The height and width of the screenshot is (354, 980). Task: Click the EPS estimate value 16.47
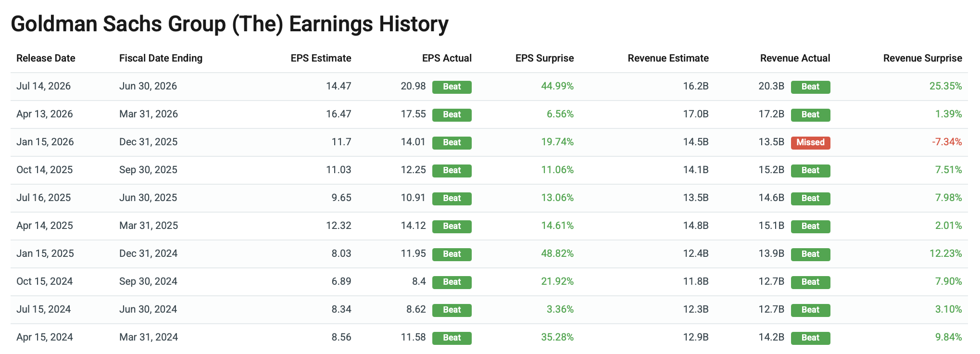[x=339, y=114]
